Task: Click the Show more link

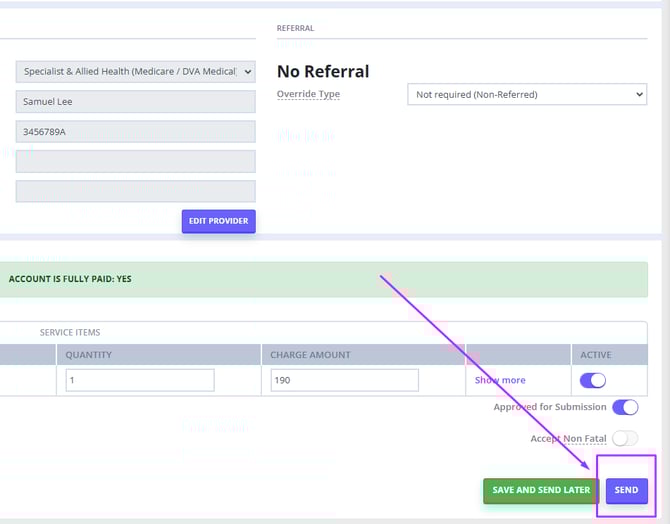Action: pos(500,380)
